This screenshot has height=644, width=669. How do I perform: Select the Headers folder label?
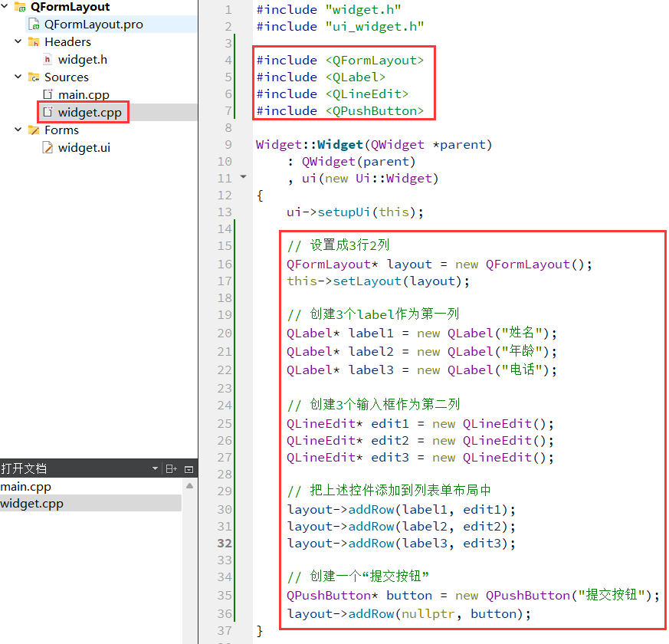67,42
